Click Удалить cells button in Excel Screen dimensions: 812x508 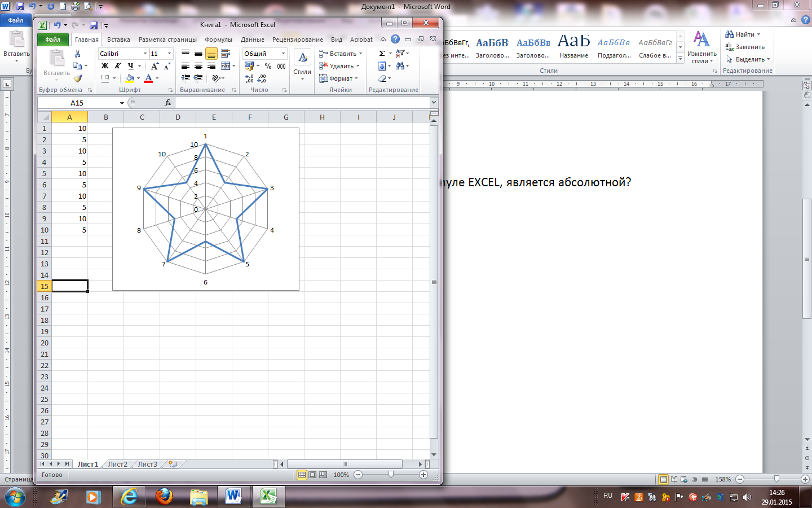click(x=339, y=66)
